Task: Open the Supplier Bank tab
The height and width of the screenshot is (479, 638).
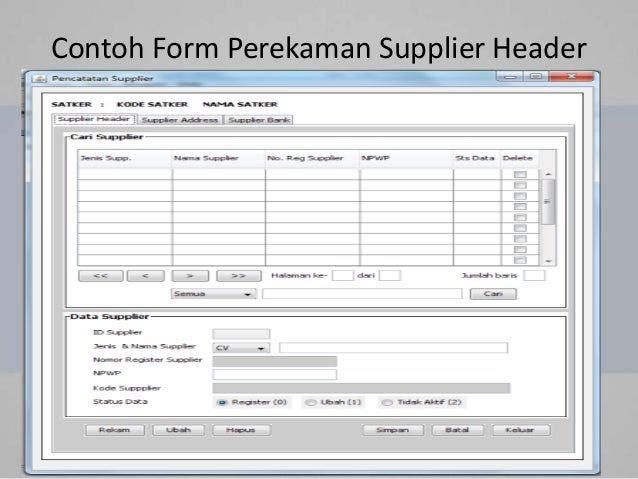Action: 259,120
